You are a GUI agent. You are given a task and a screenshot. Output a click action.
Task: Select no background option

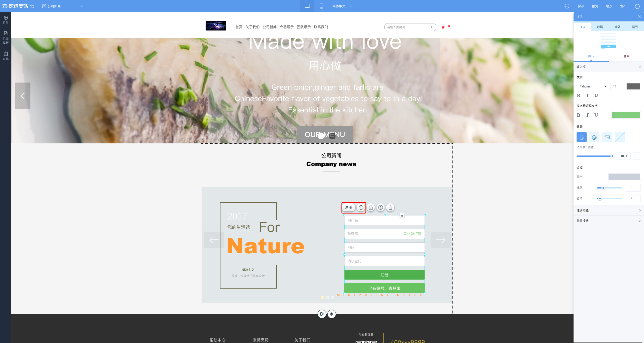pos(620,137)
